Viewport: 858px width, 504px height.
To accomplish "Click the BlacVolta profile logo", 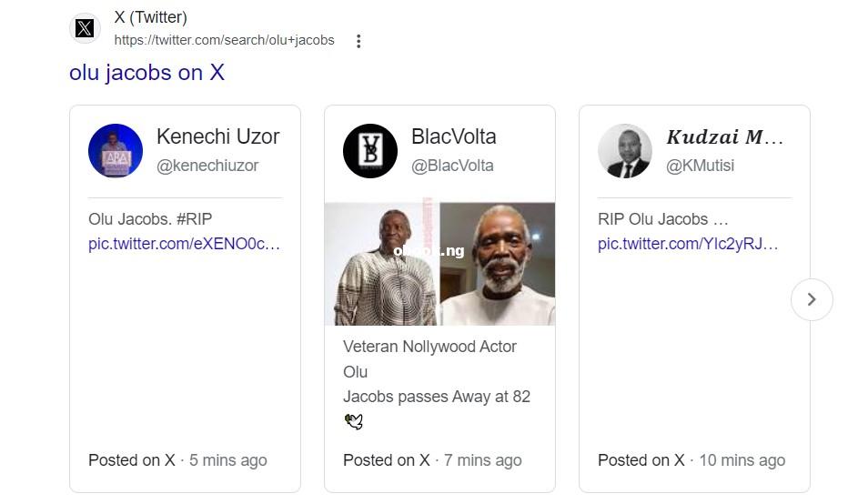I will point(370,151).
